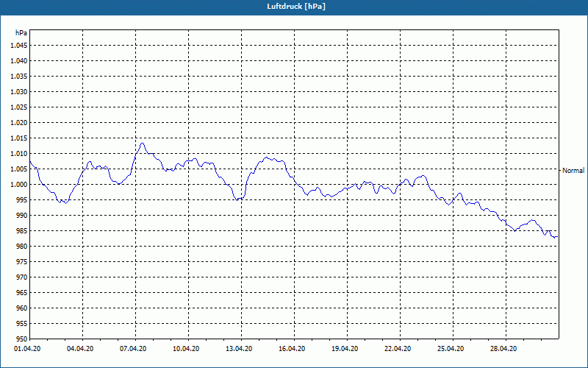
Task: Click the Normal pressure marker label
Action: [x=573, y=171]
